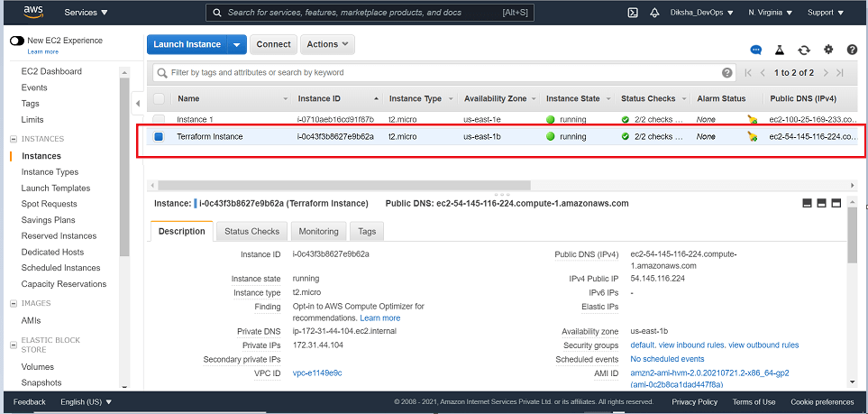Click the running status dot of Terraform Instance

[550, 136]
